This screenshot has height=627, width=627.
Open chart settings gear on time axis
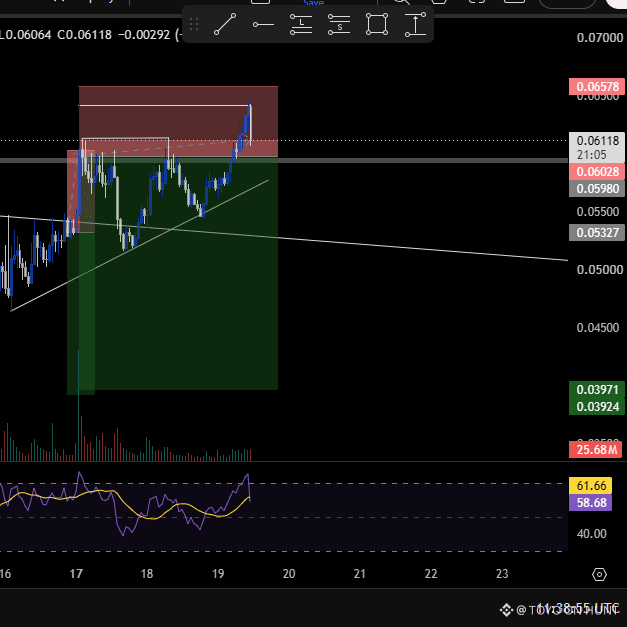click(x=599, y=574)
